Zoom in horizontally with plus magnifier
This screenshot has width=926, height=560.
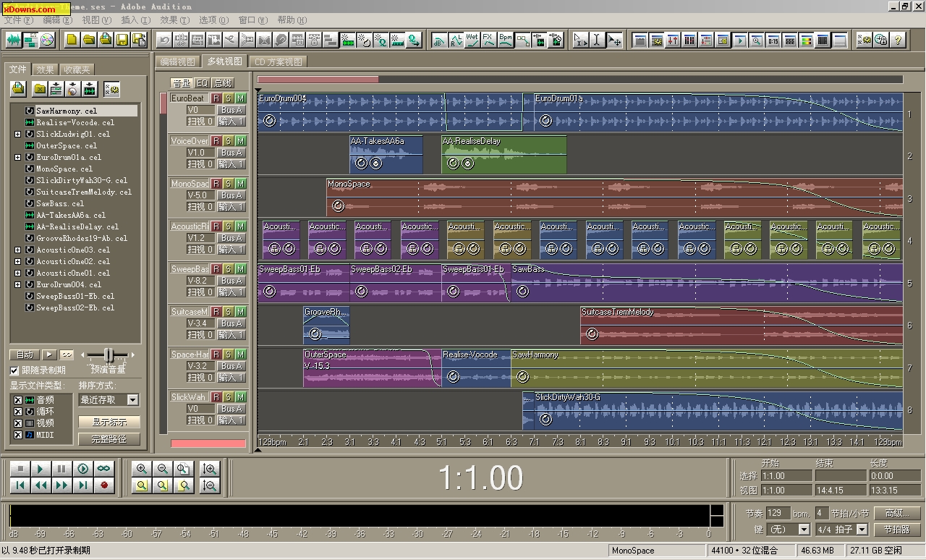tap(142, 469)
